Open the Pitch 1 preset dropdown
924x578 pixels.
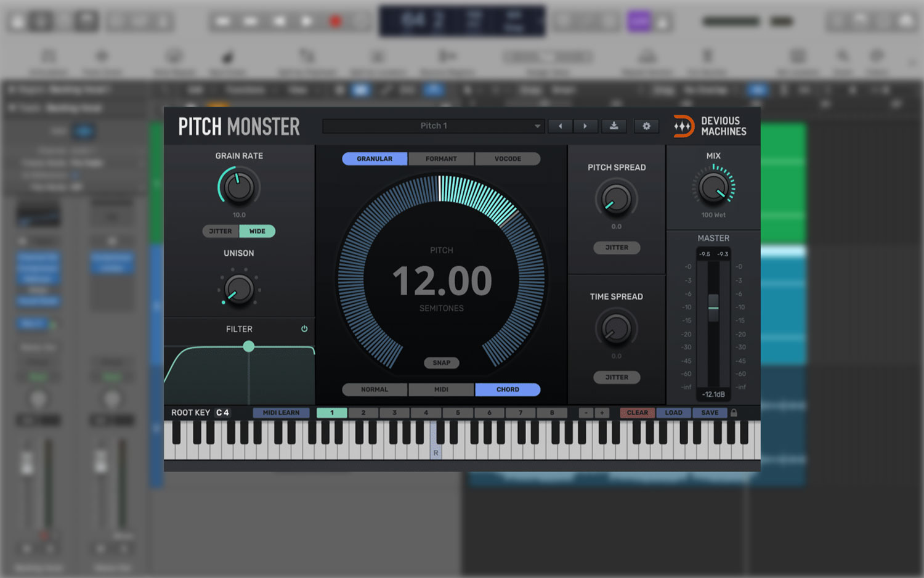click(433, 126)
